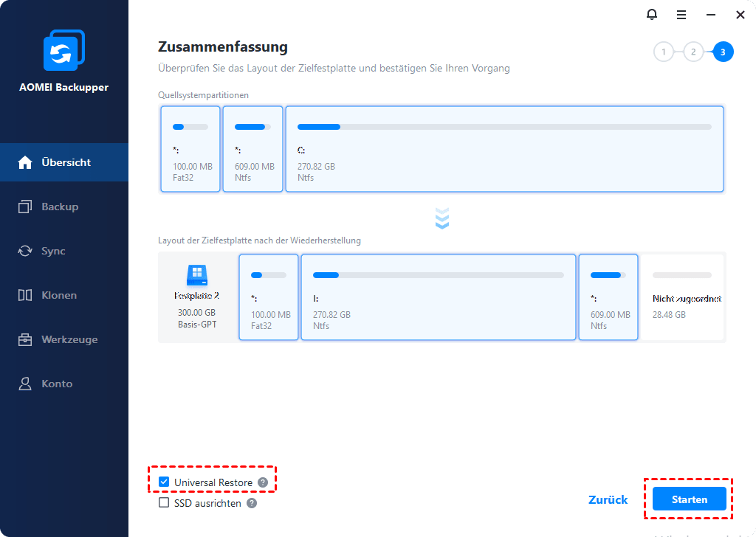Click usage bar of target I: partition
This screenshot has height=537, width=756.
(439, 275)
